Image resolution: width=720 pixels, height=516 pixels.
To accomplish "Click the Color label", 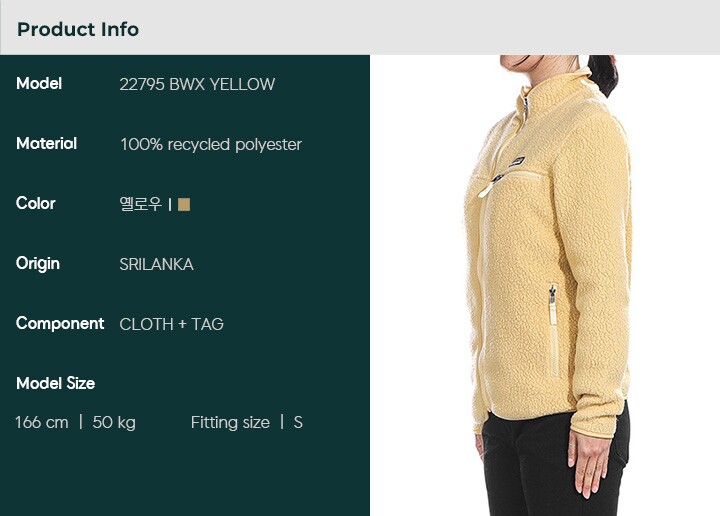I will point(36,203).
